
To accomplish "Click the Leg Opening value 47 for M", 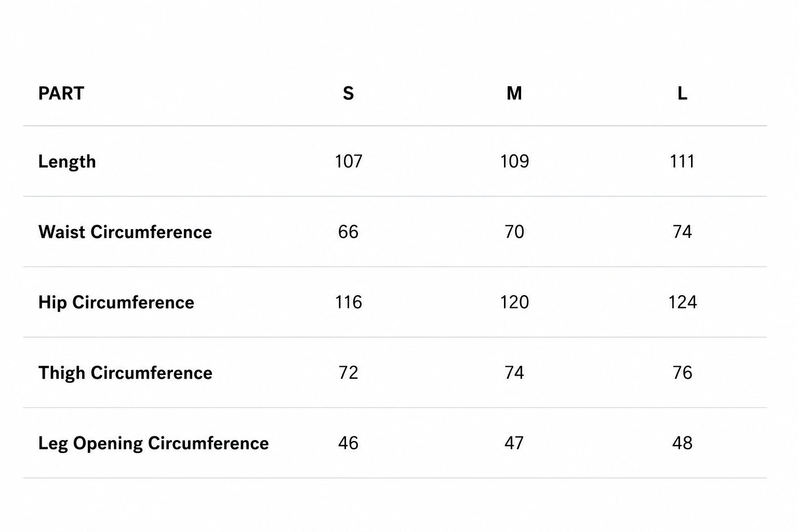I will (514, 443).
